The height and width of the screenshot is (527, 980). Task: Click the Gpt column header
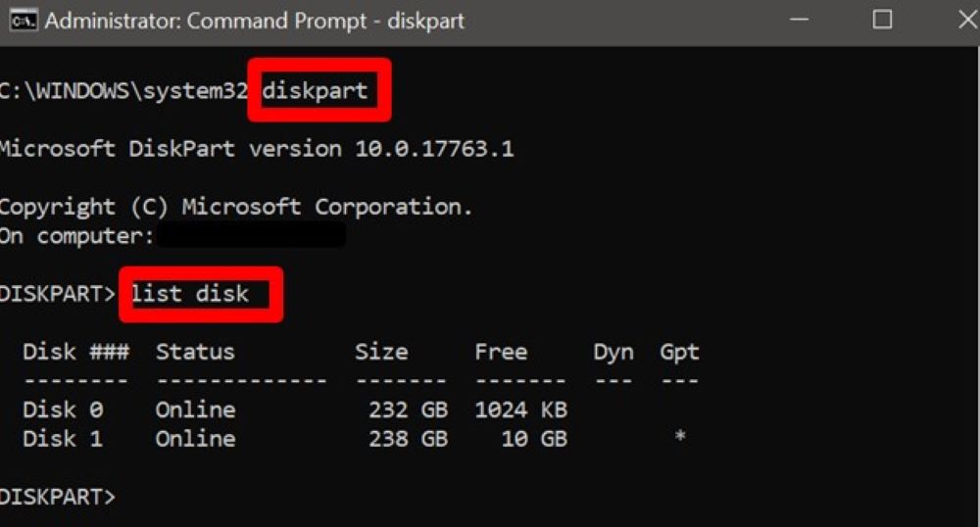click(x=679, y=352)
